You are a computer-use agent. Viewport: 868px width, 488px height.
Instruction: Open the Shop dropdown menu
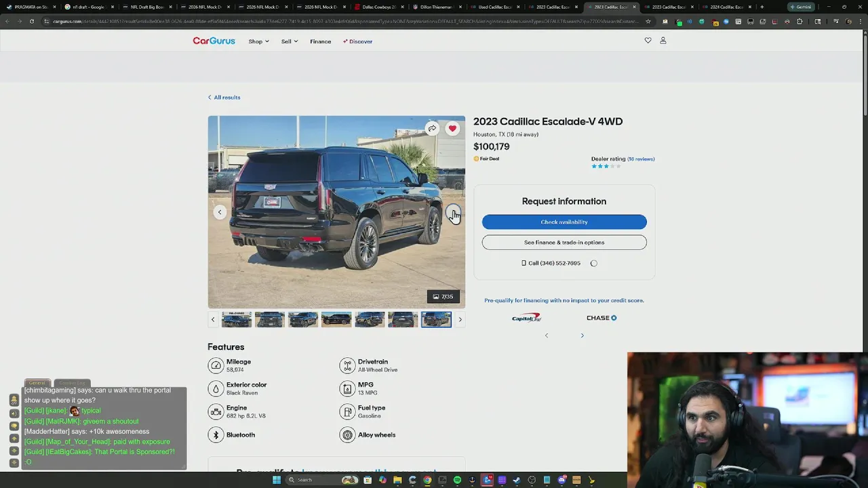point(258,41)
